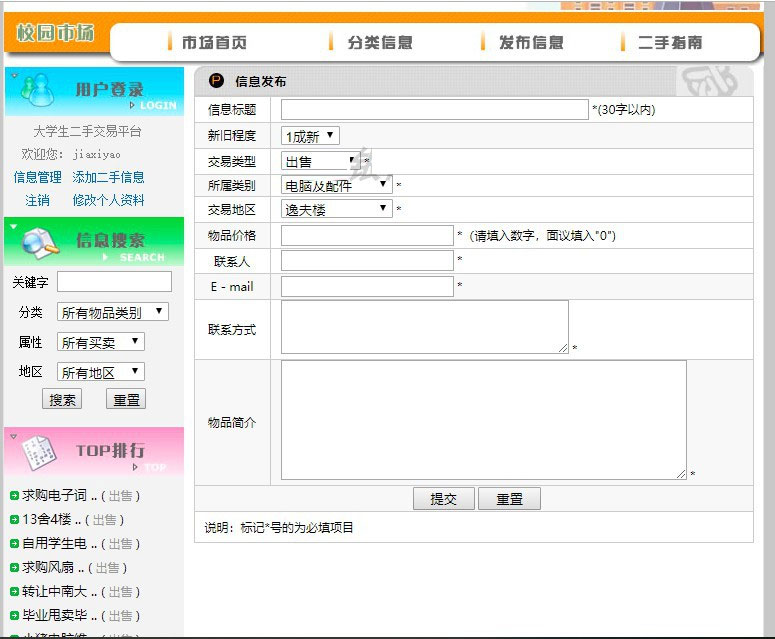Expand the 所有物品类别 dropdown in search

point(113,312)
